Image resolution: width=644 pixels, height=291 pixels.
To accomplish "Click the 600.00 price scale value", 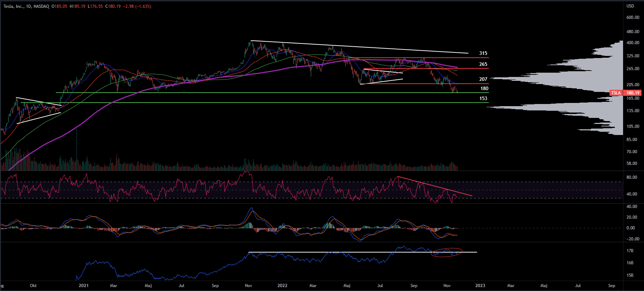I will pyautogui.click(x=633, y=17).
